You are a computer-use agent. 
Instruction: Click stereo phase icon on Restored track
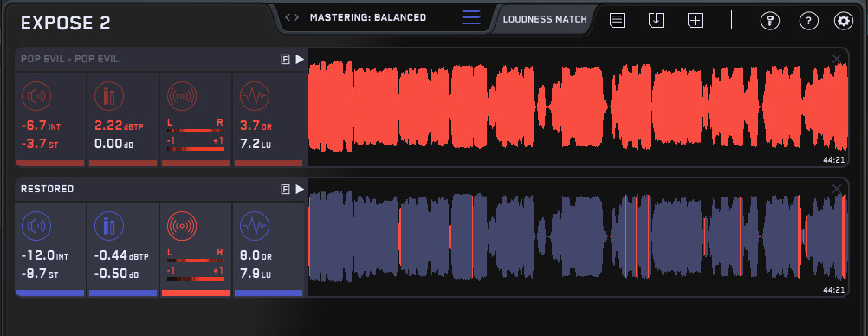click(182, 226)
